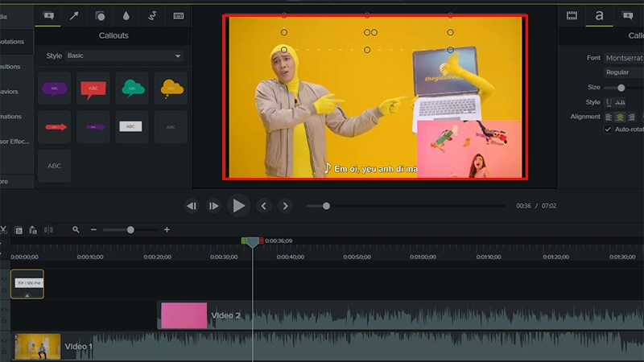
Task: Click the red out-point playhead handle
Action: [261, 241]
